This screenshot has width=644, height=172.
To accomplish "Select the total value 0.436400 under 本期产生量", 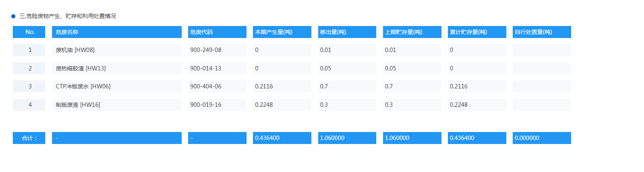I will 282,138.
